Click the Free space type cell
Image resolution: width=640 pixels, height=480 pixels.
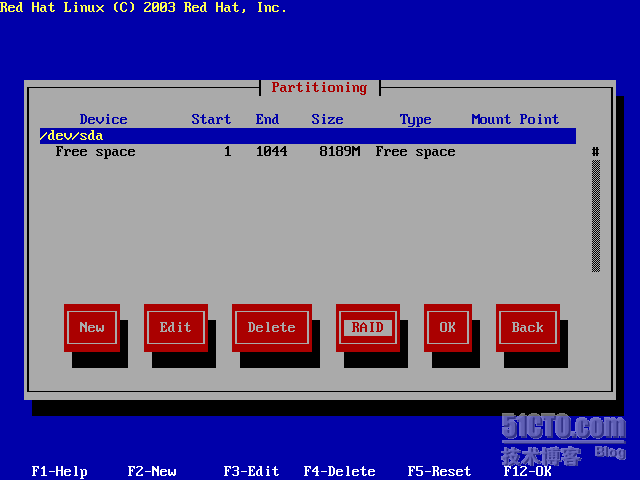416,152
